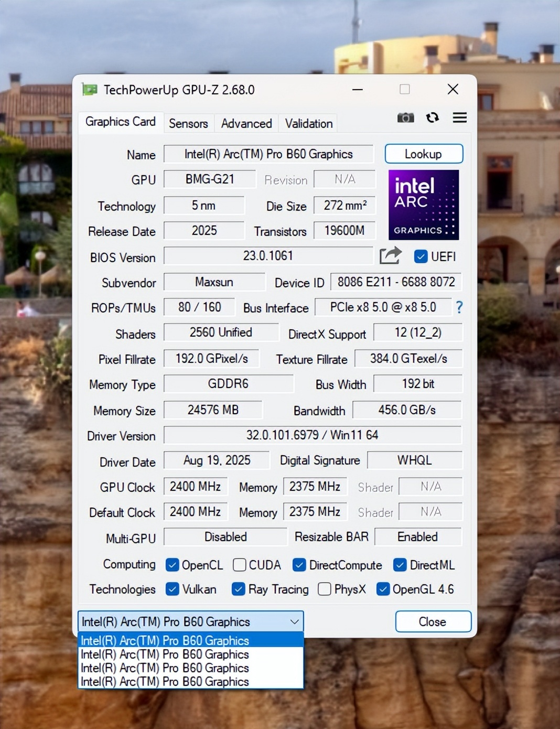This screenshot has width=560, height=729.
Task: Click the Resizable BAR value Enabled
Action: (418, 537)
